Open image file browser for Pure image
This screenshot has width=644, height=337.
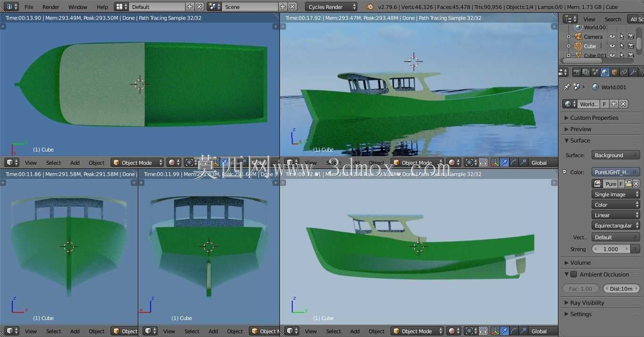pyautogui.click(x=628, y=184)
